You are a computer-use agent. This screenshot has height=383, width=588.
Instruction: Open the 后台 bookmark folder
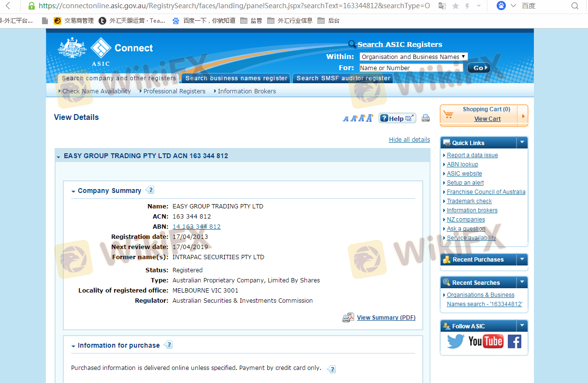click(x=329, y=21)
